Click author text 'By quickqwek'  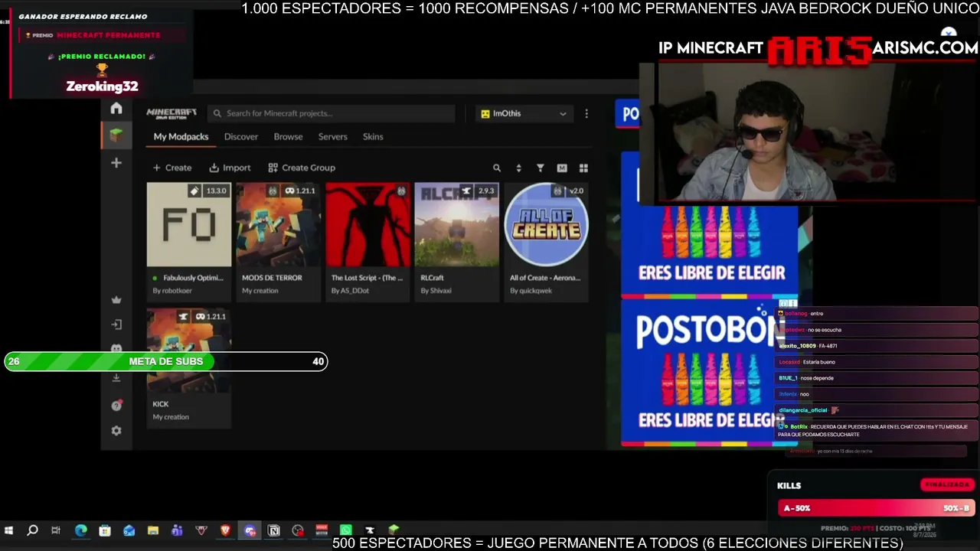[x=531, y=291]
